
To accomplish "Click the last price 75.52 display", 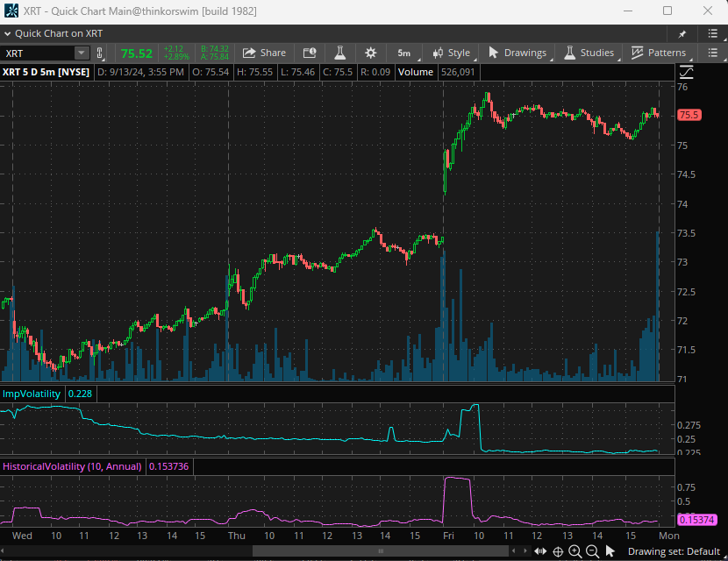I will (137, 53).
